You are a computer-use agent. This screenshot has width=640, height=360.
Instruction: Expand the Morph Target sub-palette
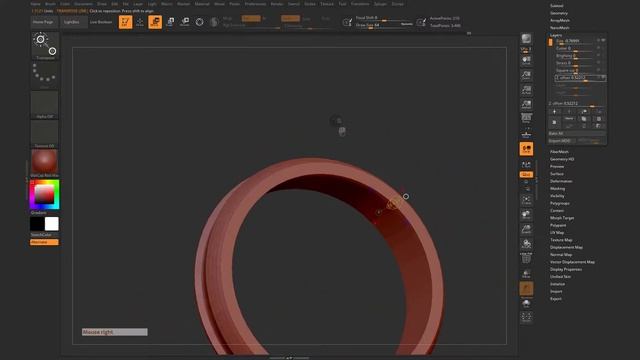pos(562,218)
